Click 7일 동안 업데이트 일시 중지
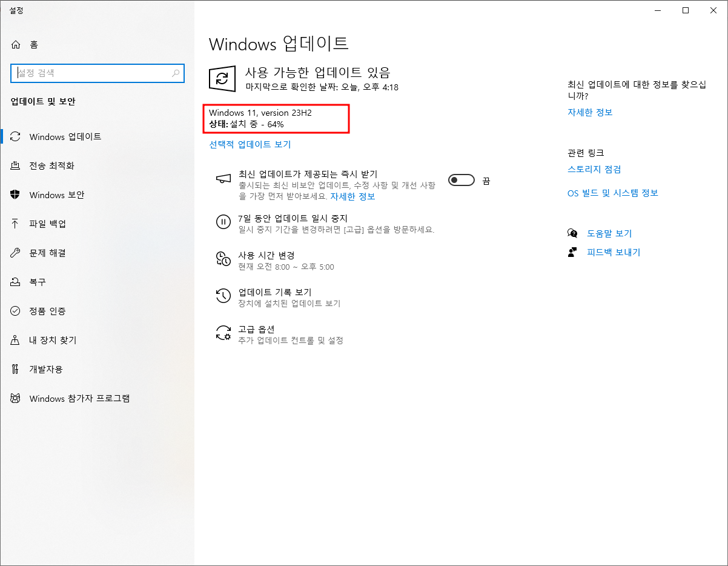 tap(293, 218)
